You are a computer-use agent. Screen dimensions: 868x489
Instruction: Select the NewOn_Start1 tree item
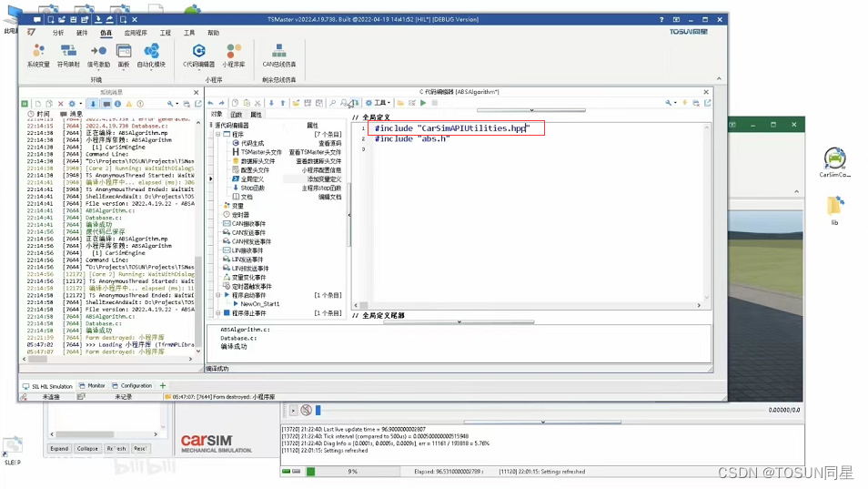(259, 304)
